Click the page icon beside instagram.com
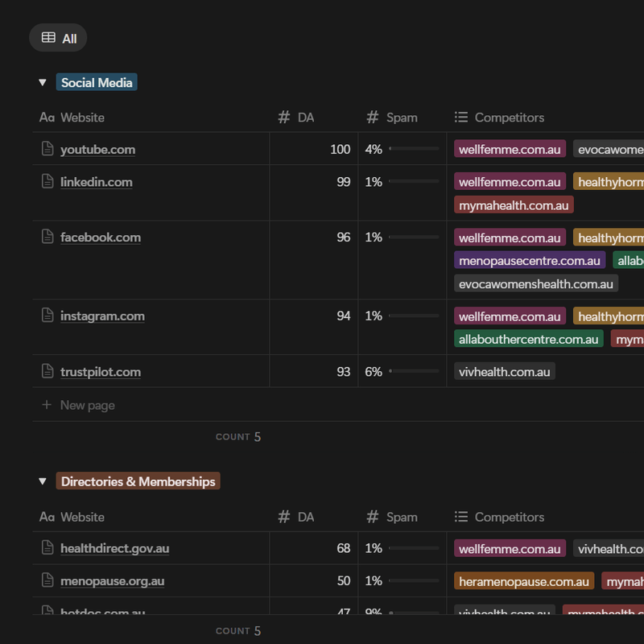 point(47,316)
